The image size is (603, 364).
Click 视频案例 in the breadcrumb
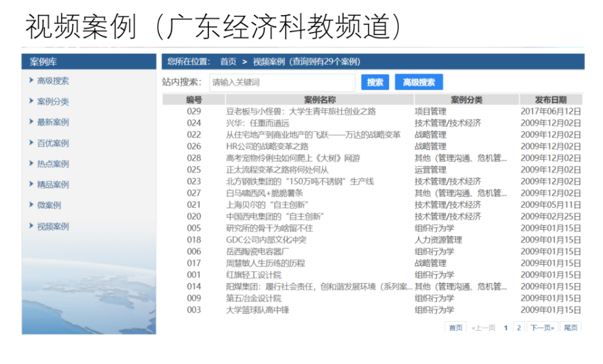point(269,62)
